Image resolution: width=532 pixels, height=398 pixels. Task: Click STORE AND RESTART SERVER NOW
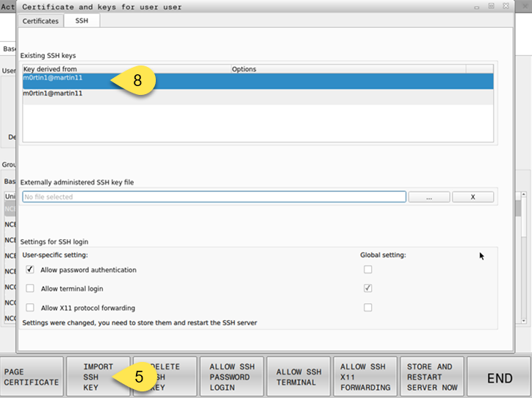point(432,377)
